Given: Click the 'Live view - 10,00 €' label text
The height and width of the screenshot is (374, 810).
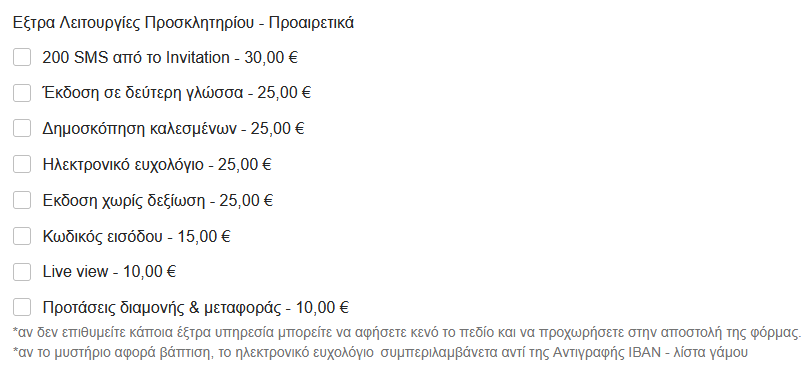Looking at the screenshot, I should click(x=109, y=272).
